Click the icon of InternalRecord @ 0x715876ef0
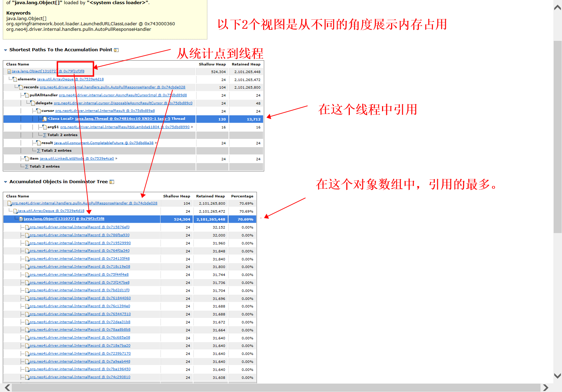This screenshot has height=392, width=562. pos(27,227)
